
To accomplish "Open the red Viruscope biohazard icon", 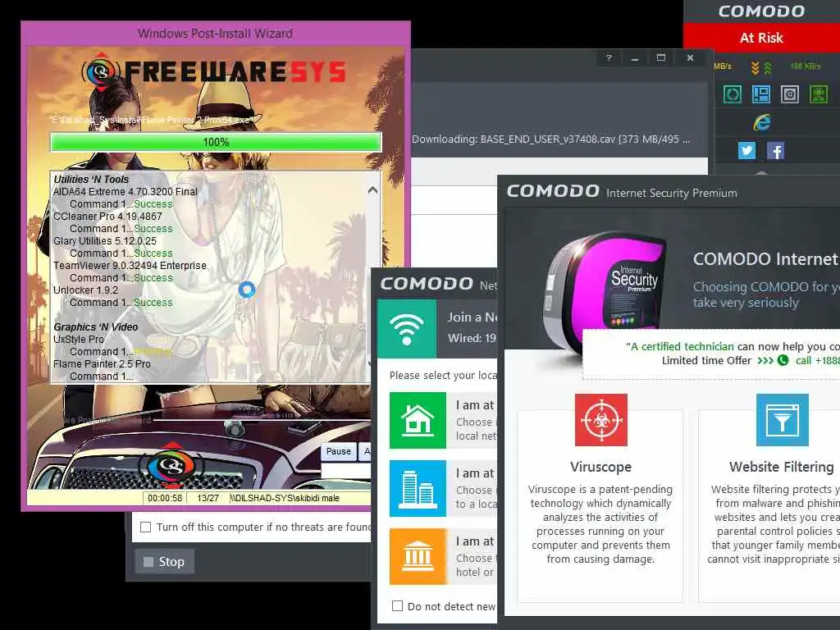I will coord(601,420).
